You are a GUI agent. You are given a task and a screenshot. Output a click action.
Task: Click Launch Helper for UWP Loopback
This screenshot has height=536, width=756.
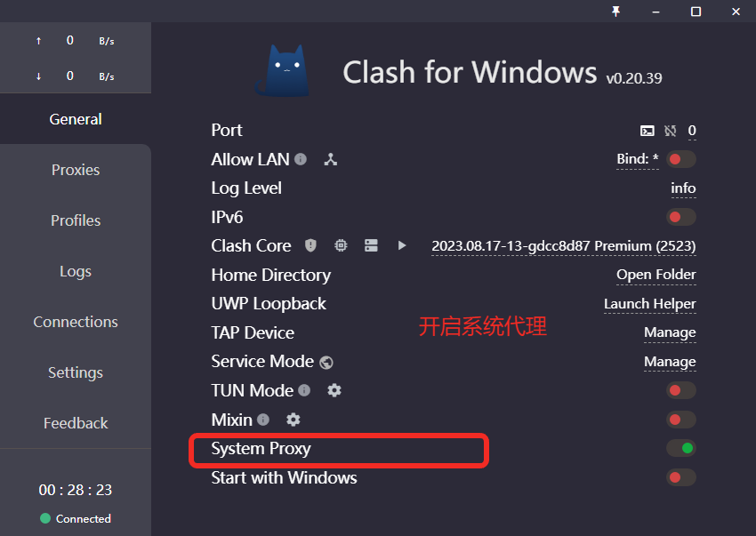point(650,304)
